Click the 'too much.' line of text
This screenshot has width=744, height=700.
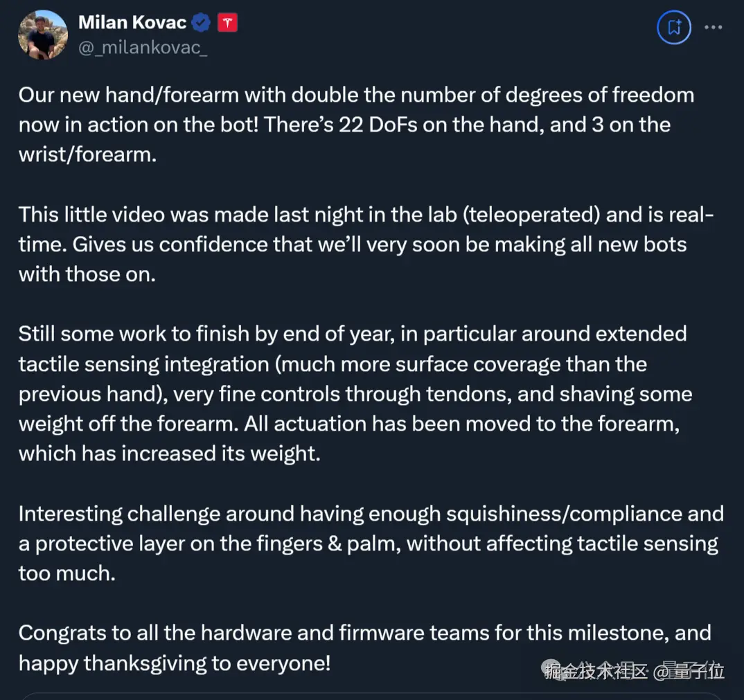tap(67, 573)
